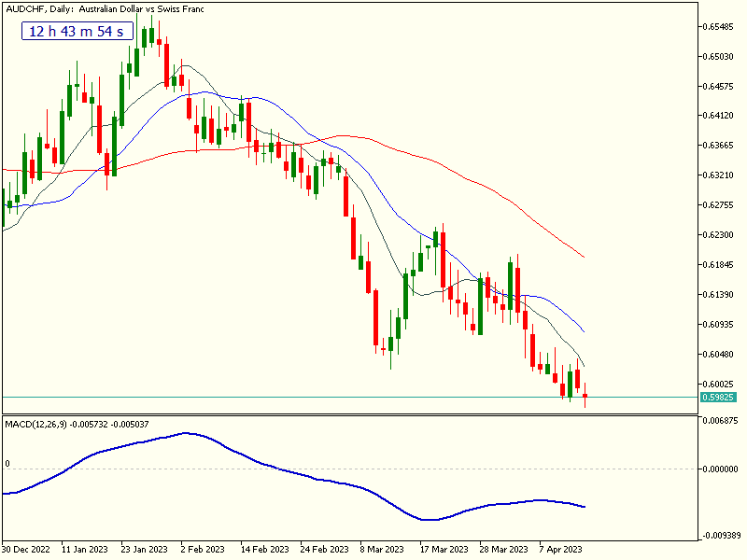747x560 pixels.
Task: Click the countdown timer label showing 12 h 43 m
Action: coord(76,32)
